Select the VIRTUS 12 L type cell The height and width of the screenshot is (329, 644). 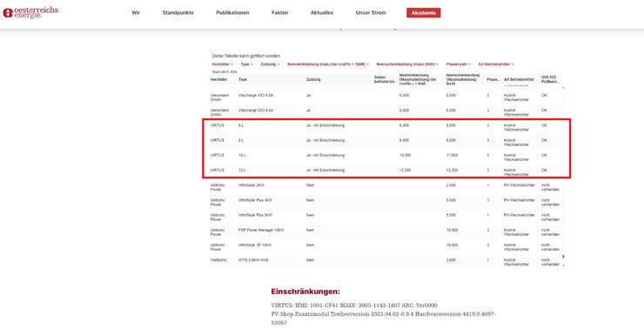[x=242, y=170]
